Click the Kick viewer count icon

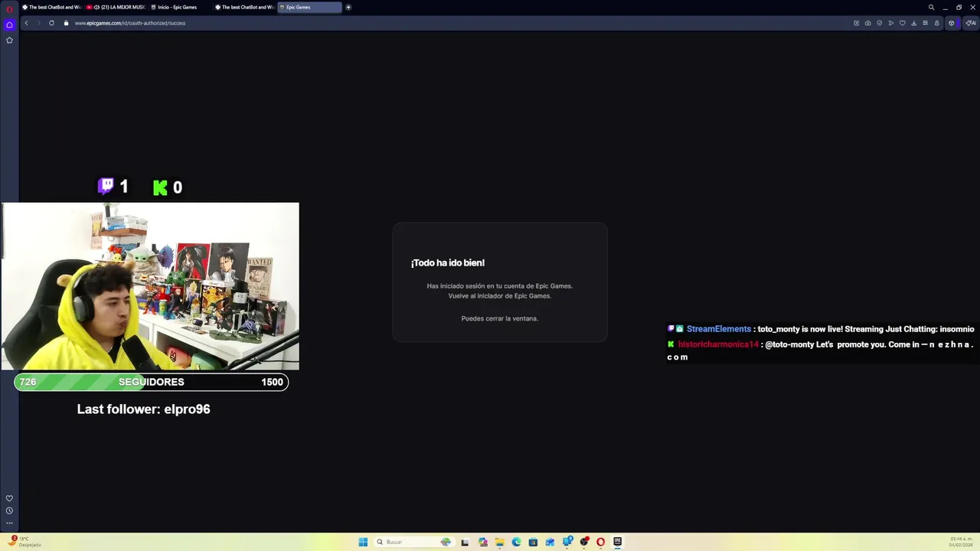(x=160, y=187)
